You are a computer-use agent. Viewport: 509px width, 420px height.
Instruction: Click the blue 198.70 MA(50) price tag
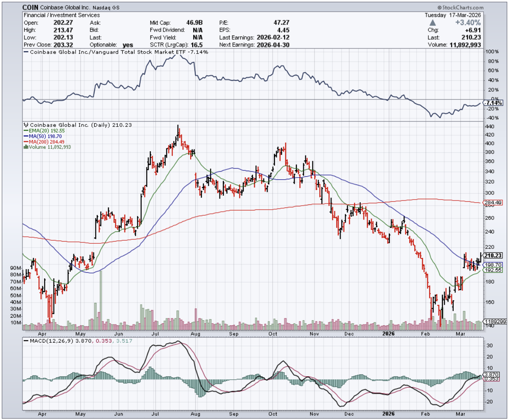coord(494,264)
